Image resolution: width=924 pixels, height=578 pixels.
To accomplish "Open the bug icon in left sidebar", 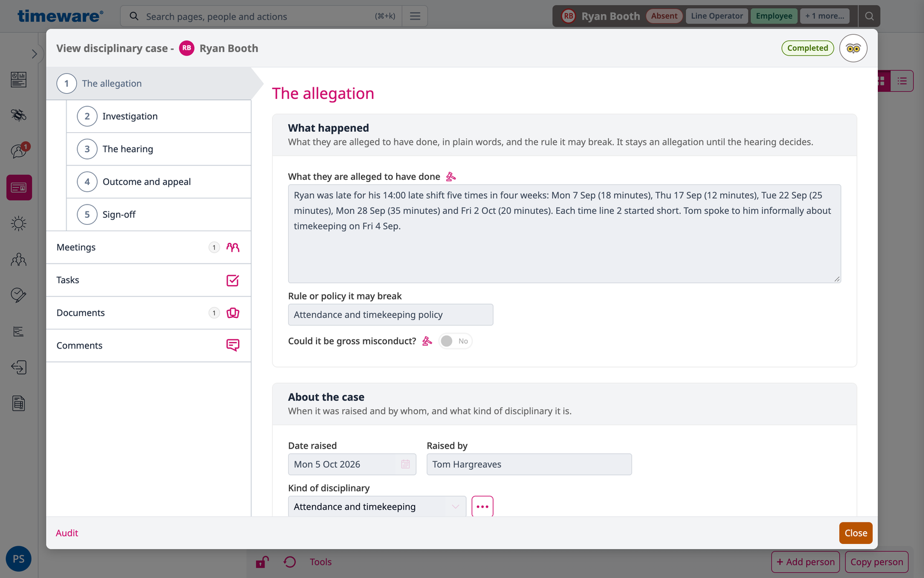I will pyautogui.click(x=18, y=115).
